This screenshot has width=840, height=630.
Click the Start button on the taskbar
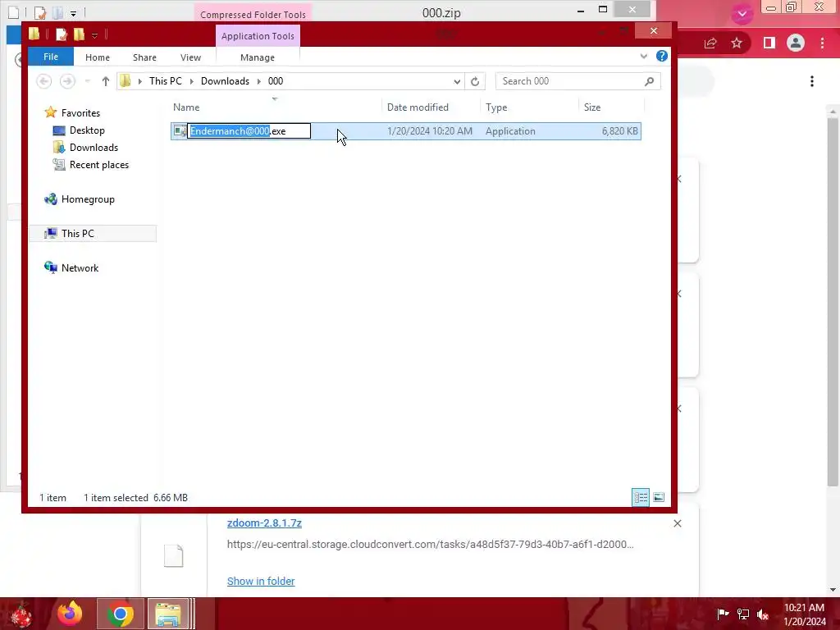[x=21, y=614]
